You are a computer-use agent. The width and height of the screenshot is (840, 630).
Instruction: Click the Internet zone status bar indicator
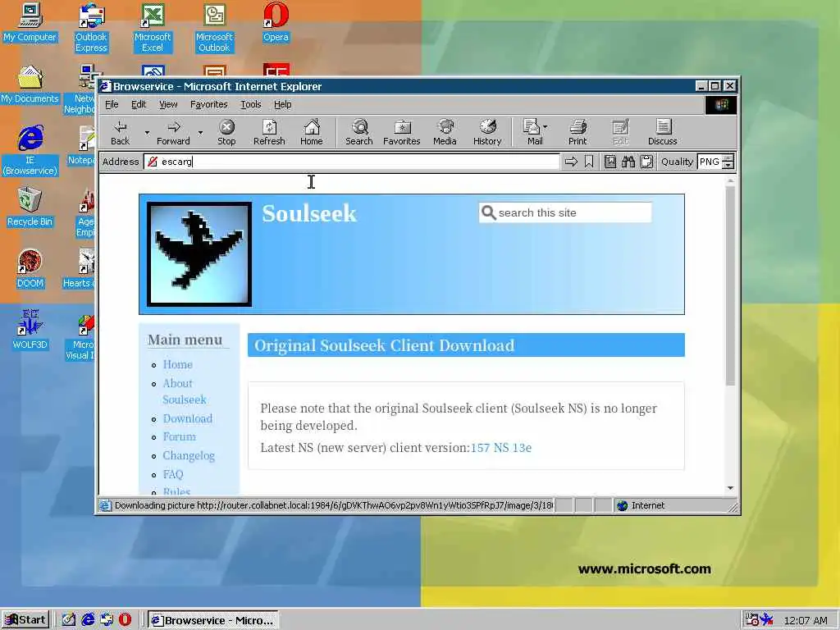[641, 505]
